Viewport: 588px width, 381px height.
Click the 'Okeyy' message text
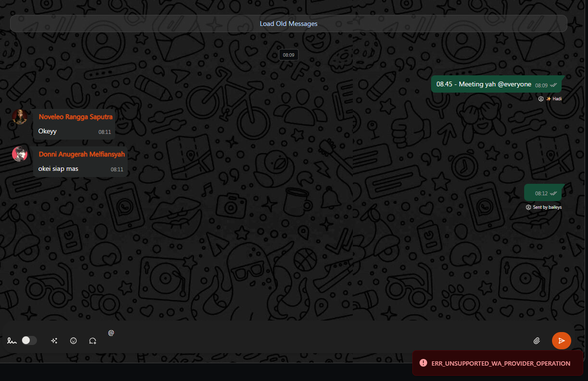[x=48, y=131]
